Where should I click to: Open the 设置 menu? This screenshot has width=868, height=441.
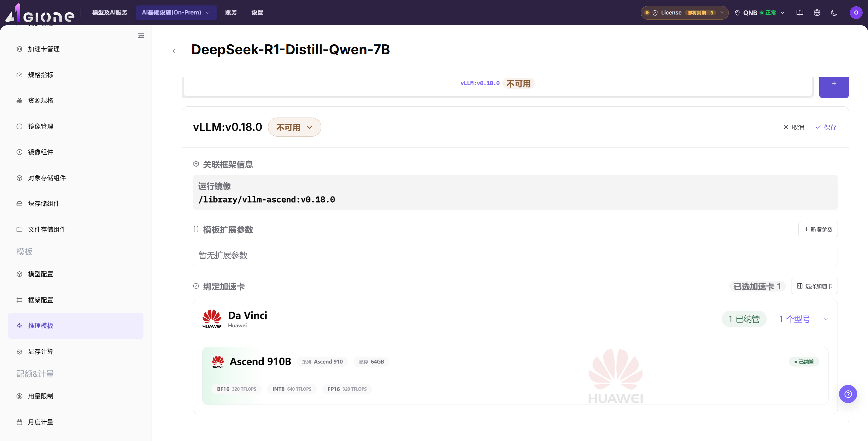tap(257, 12)
